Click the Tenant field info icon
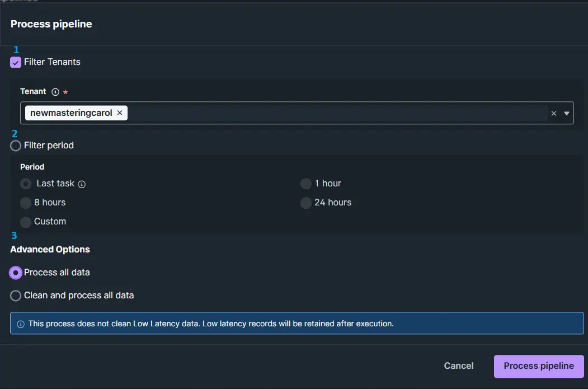This screenshot has width=588, height=389. click(x=55, y=92)
